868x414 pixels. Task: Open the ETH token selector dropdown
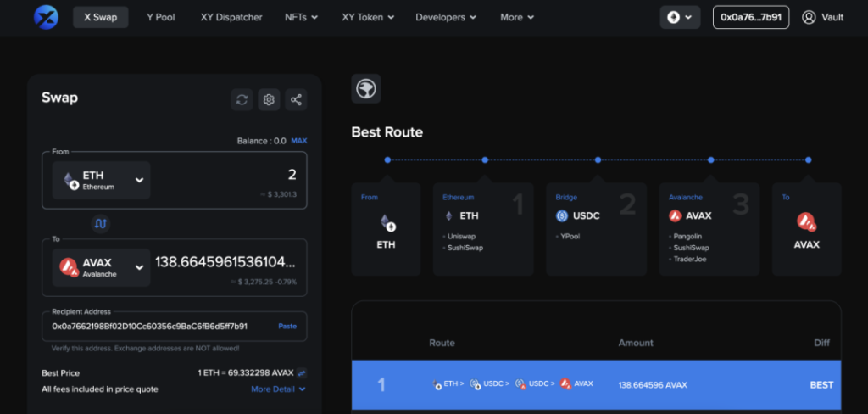[102, 180]
